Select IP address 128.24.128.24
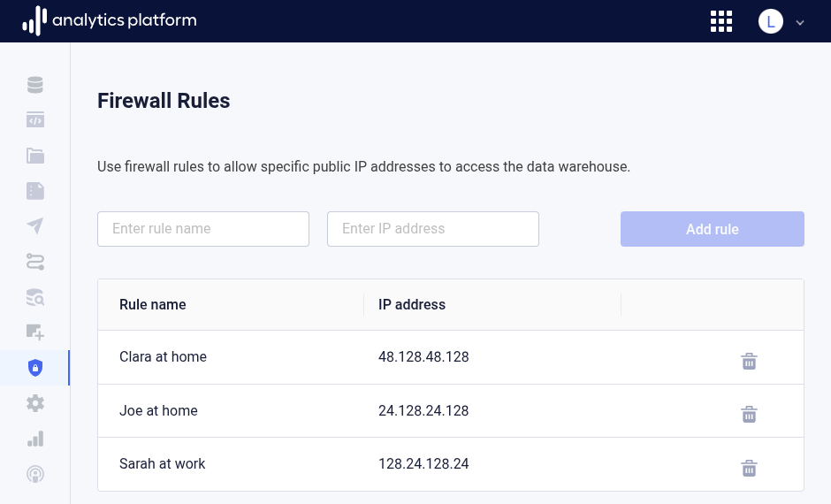The image size is (831, 504). pyautogui.click(x=423, y=463)
